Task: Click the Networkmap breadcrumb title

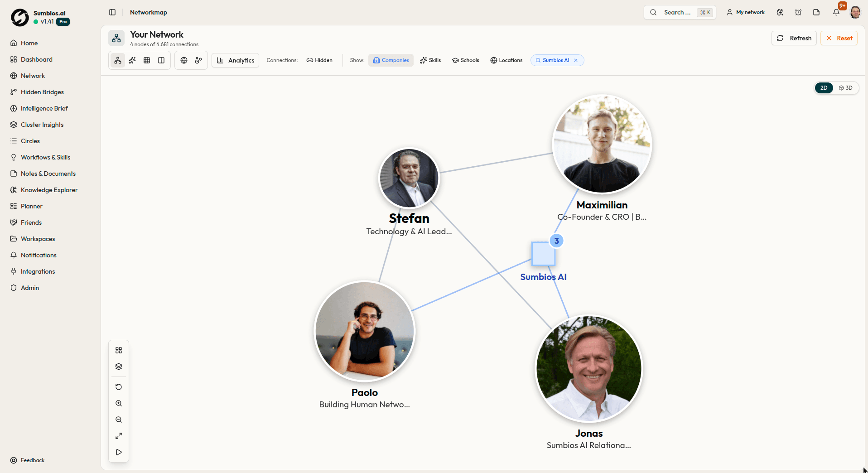Action: coord(149,12)
